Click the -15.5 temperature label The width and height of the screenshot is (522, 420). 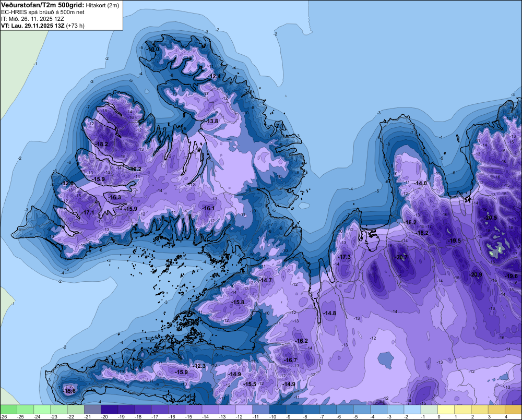coord(250,384)
